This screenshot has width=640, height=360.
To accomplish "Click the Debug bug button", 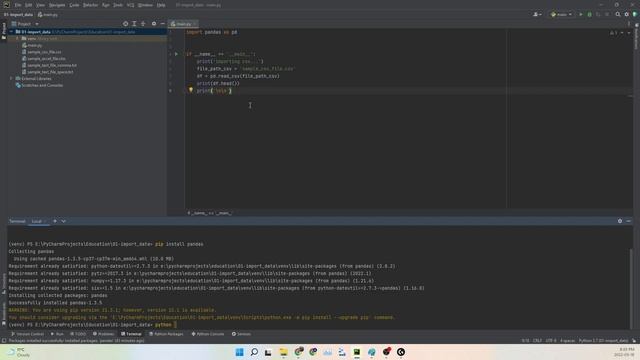I will tap(589, 14).
